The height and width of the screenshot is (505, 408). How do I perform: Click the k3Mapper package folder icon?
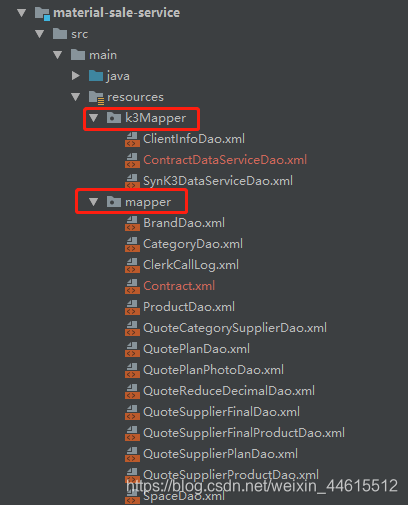tap(114, 118)
